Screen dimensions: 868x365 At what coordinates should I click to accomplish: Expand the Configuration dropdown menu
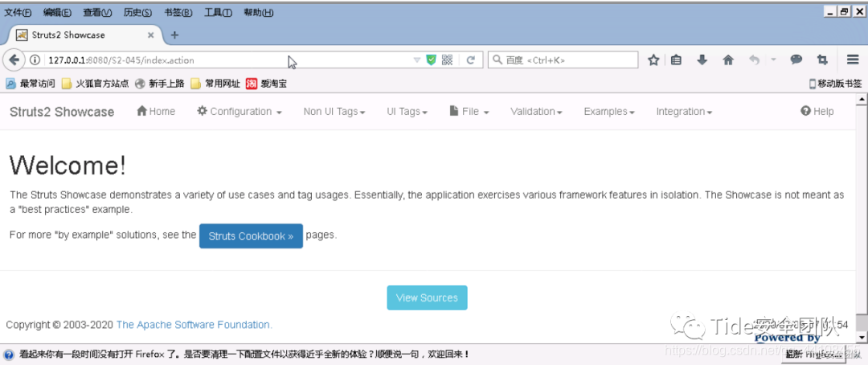[240, 111]
